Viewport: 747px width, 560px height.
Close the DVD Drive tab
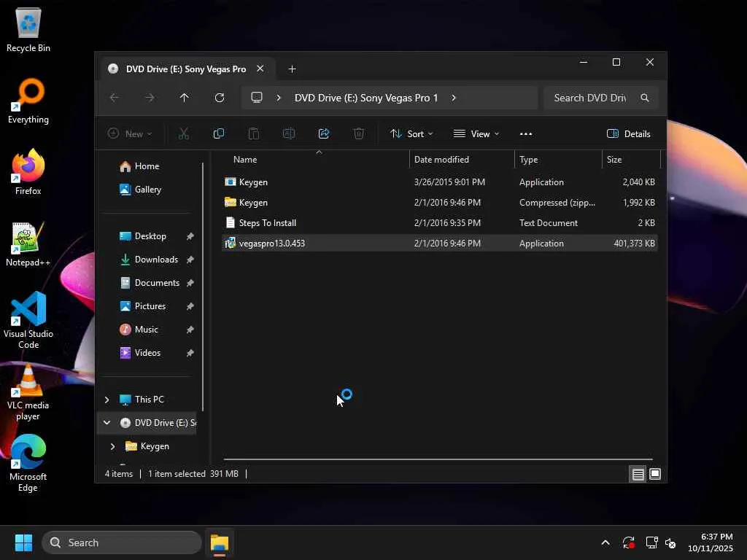260,69
